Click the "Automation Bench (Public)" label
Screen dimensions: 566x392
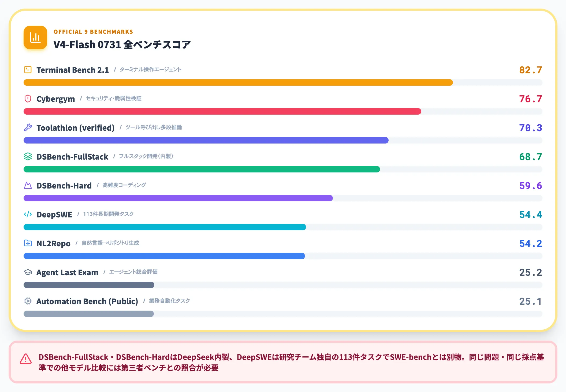[x=87, y=301]
